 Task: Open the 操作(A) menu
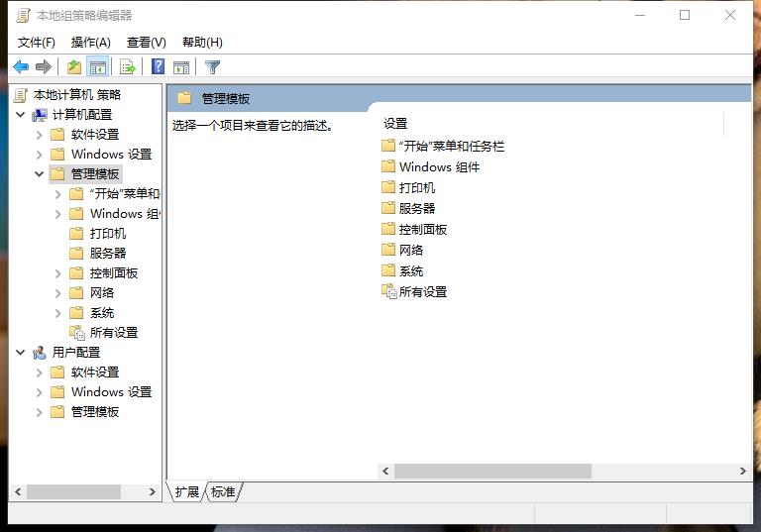(90, 43)
